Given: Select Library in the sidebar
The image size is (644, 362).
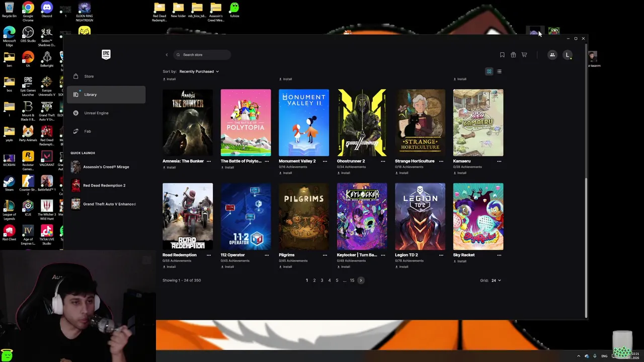Looking at the screenshot, I should [x=106, y=95].
